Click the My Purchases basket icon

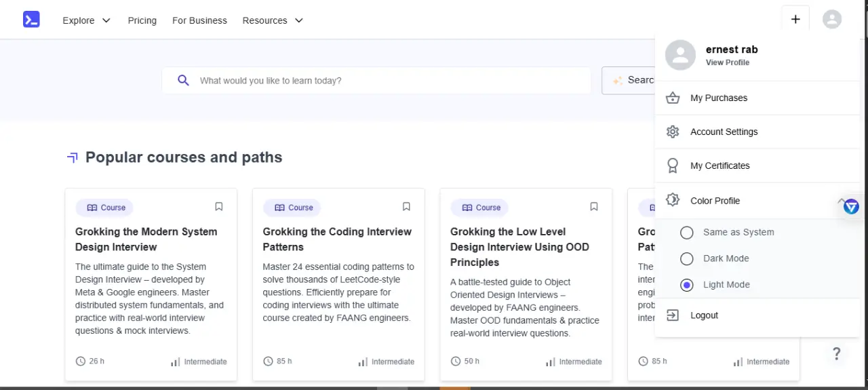pyautogui.click(x=673, y=98)
